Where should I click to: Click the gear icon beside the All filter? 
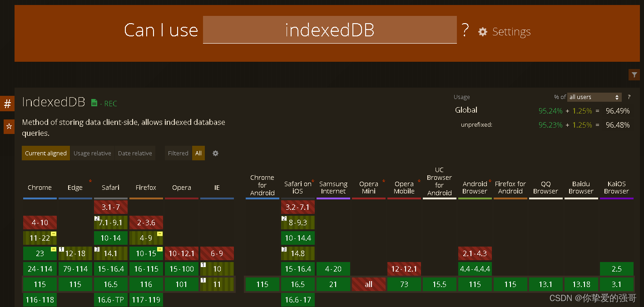click(215, 153)
